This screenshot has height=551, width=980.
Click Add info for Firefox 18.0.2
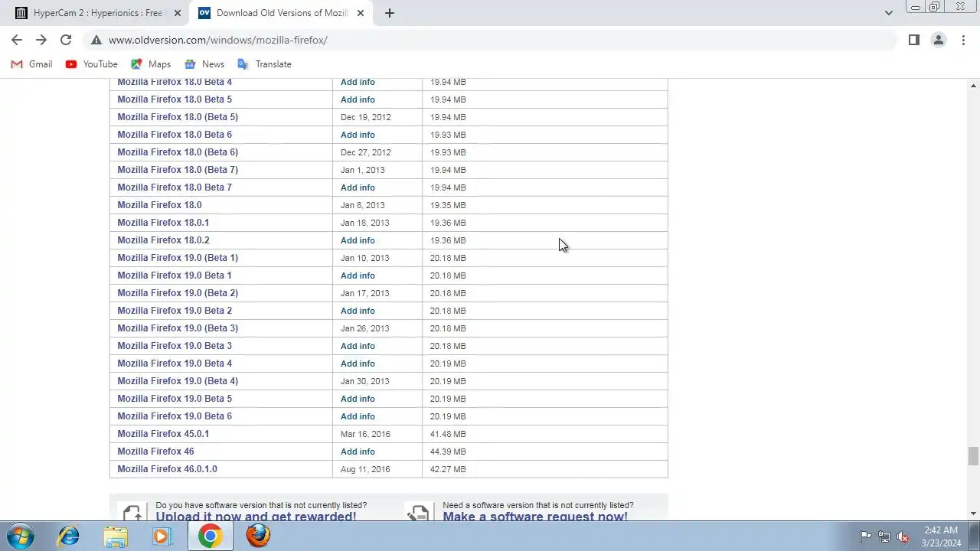point(358,240)
